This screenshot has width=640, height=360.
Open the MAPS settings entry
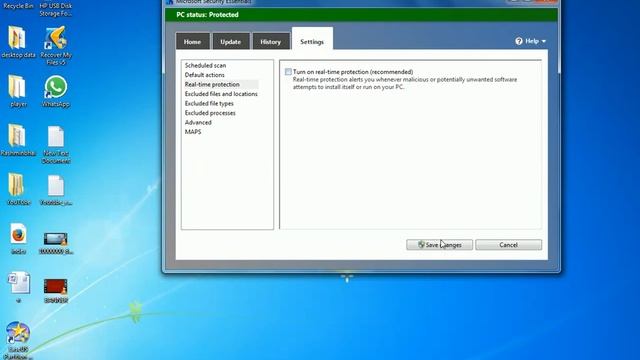coord(193,132)
